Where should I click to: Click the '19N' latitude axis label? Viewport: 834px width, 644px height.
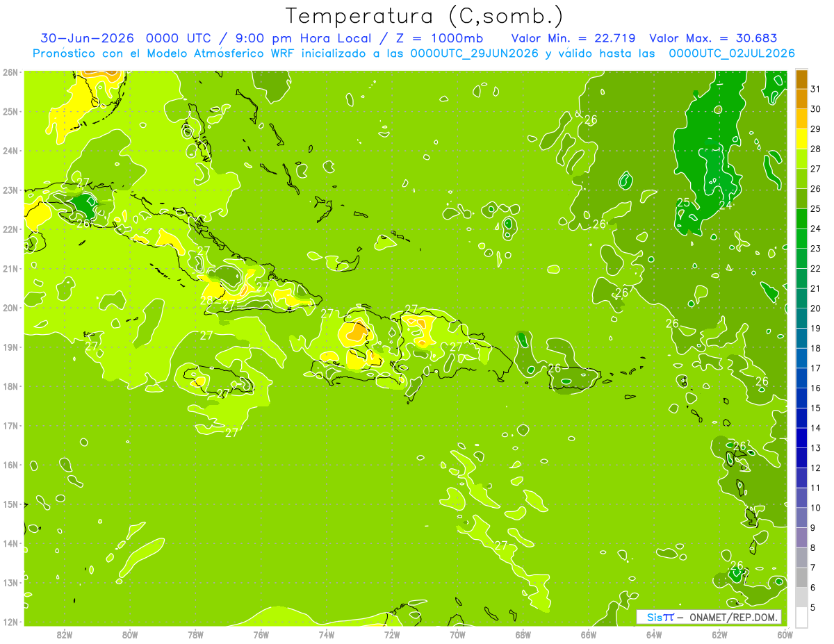click(10, 347)
